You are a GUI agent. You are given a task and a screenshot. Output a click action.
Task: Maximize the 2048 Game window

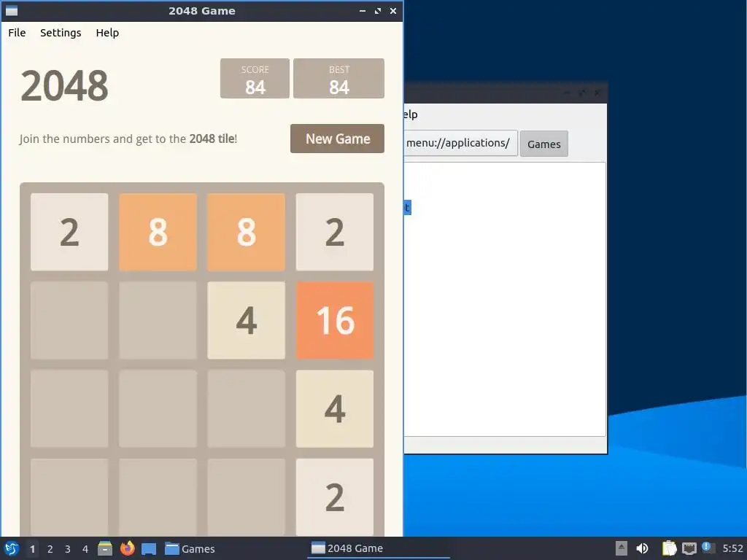coord(378,11)
